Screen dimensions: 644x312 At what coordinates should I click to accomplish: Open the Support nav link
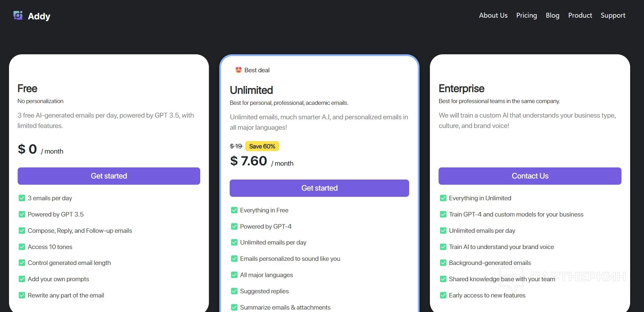613,15
